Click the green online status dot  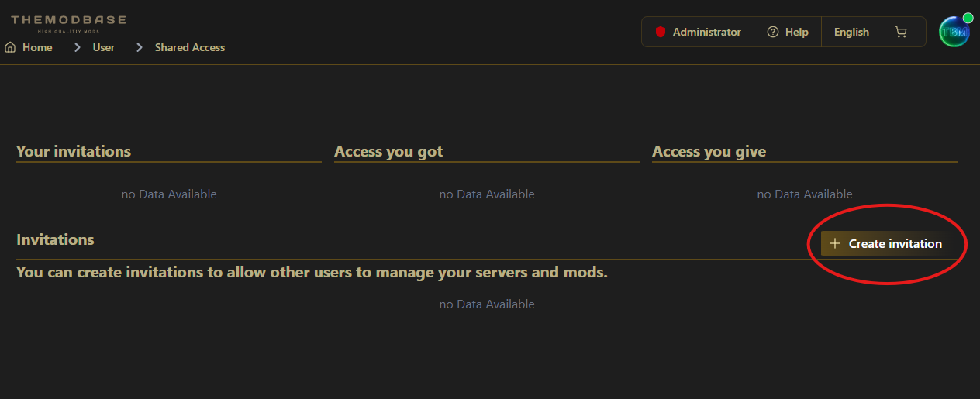click(x=968, y=18)
